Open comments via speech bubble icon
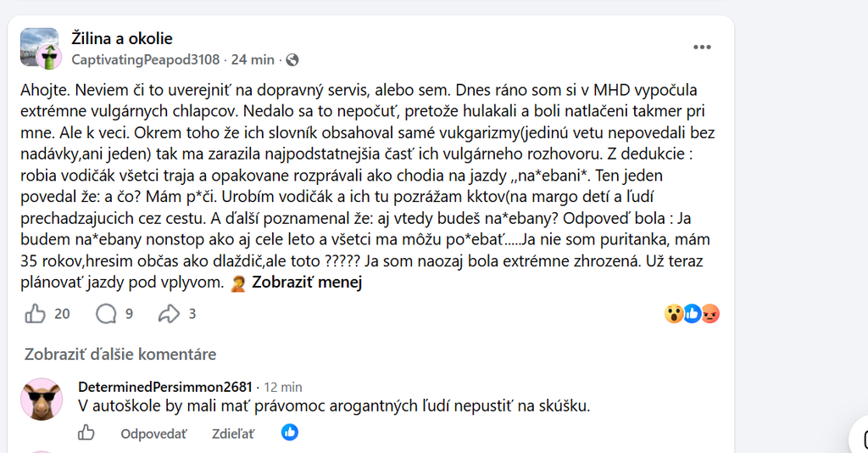This screenshot has height=453, width=868. click(106, 314)
